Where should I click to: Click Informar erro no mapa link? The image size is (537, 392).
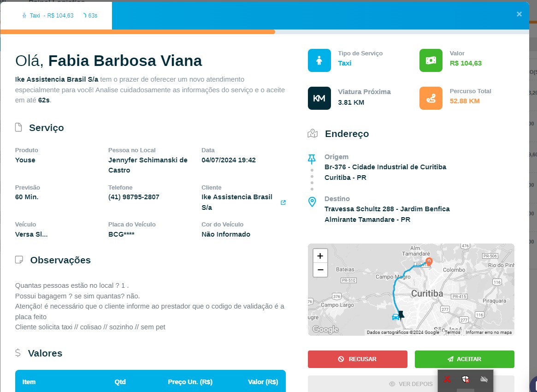point(488,333)
